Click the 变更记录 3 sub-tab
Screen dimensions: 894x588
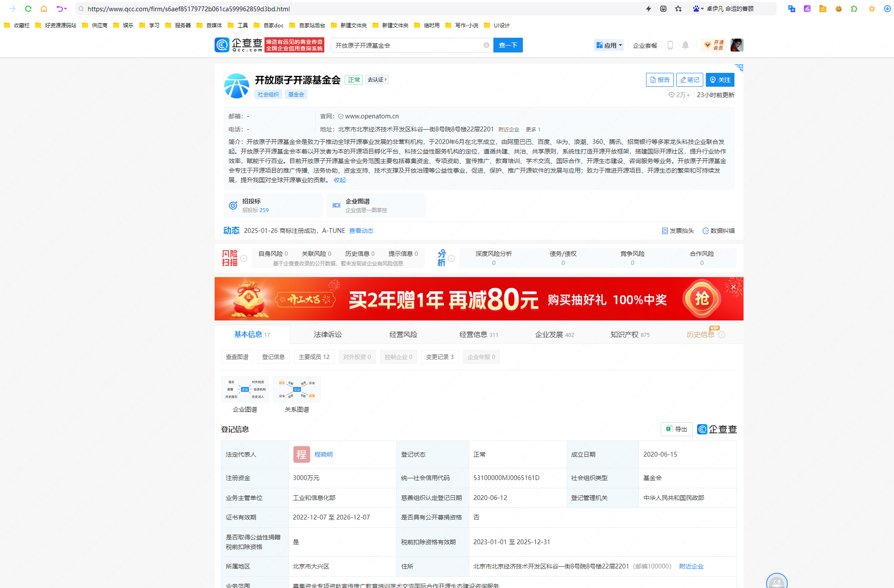coord(440,357)
